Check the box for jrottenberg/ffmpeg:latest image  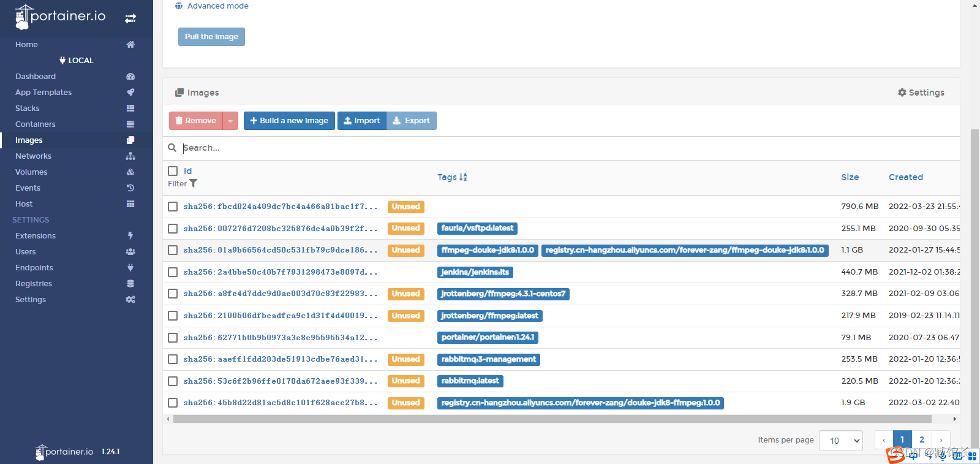click(x=173, y=316)
